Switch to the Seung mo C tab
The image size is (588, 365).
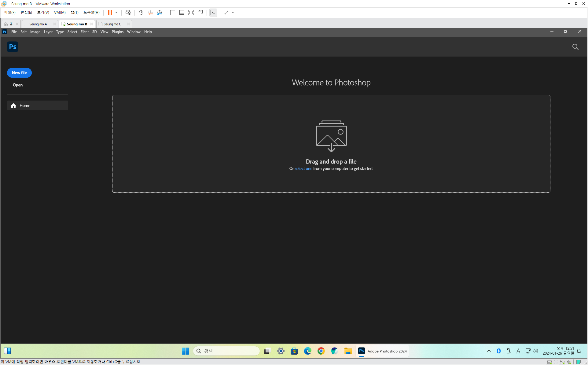tap(112, 24)
